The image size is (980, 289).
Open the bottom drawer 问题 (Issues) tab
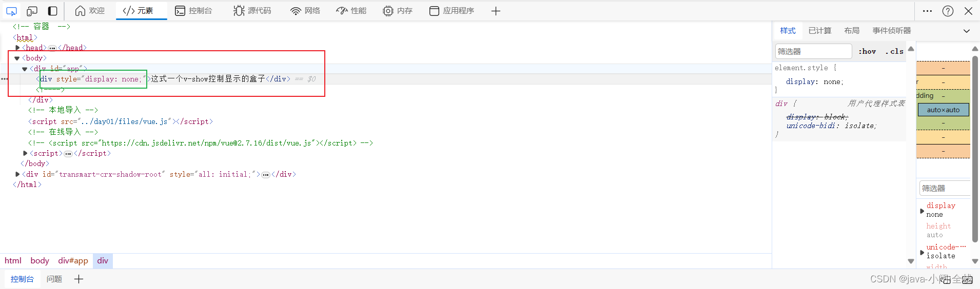pyautogui.click(x=54, y=279)
